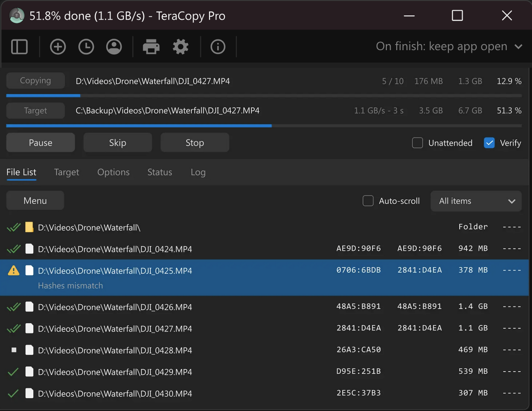Screen dimensions: 532x411
Task: Click the Skip button
Action: coord(118,143)
